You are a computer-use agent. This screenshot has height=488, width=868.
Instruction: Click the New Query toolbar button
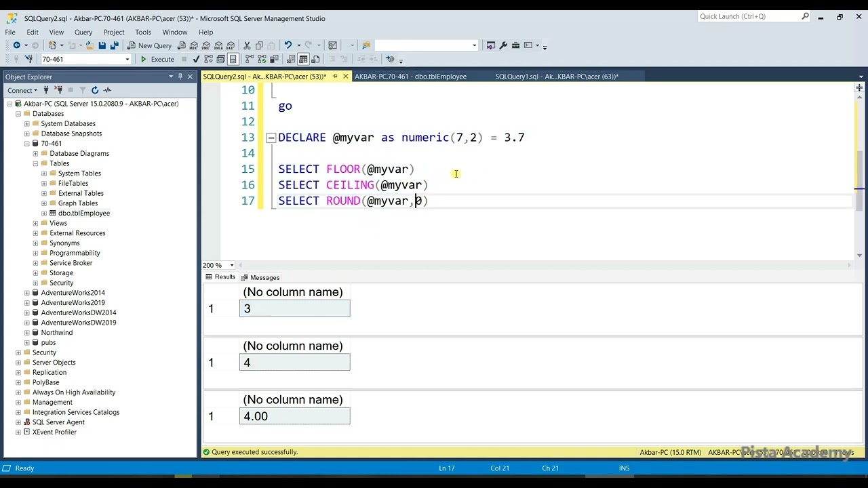point(149,45)
